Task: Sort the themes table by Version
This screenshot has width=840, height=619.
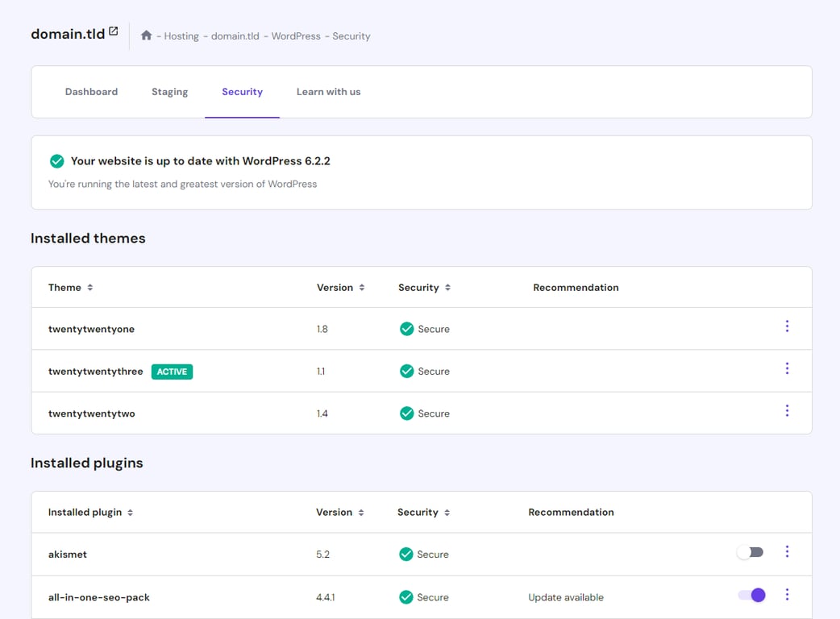Action: point(360,287)
